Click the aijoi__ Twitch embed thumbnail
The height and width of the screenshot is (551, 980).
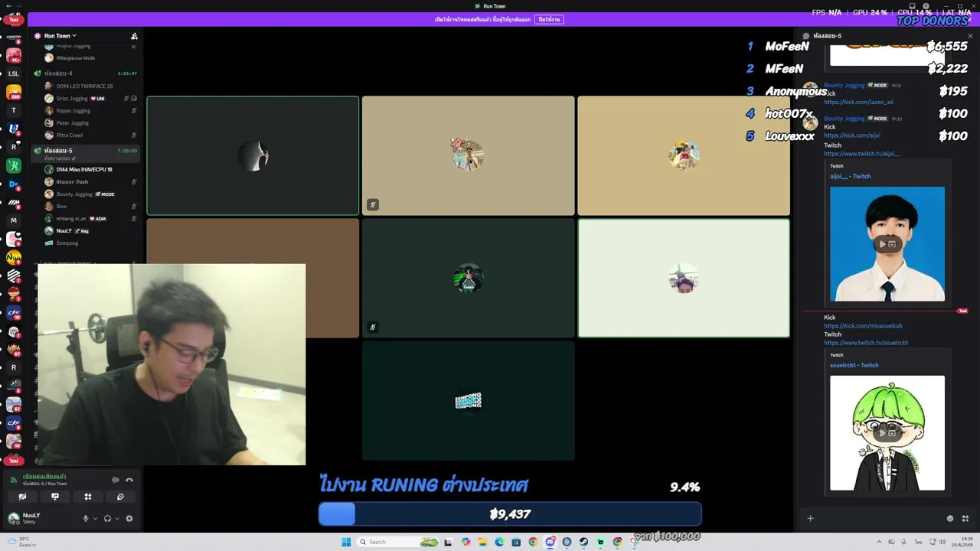pyautogui.click(x=887, y=244)
